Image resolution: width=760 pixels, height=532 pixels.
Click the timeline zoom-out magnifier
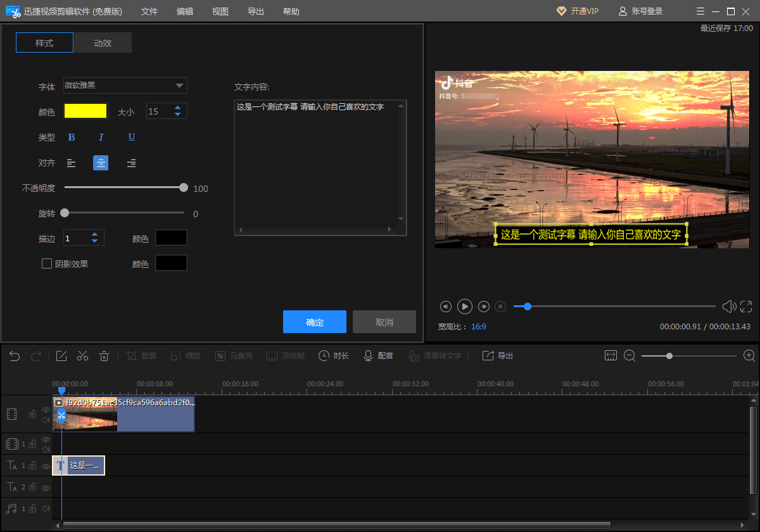[x=630, y=356]
